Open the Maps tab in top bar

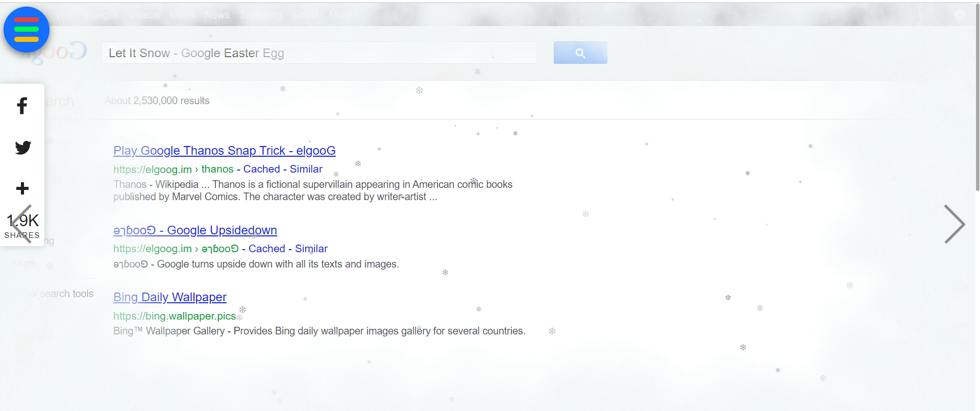tap(182, 15)
